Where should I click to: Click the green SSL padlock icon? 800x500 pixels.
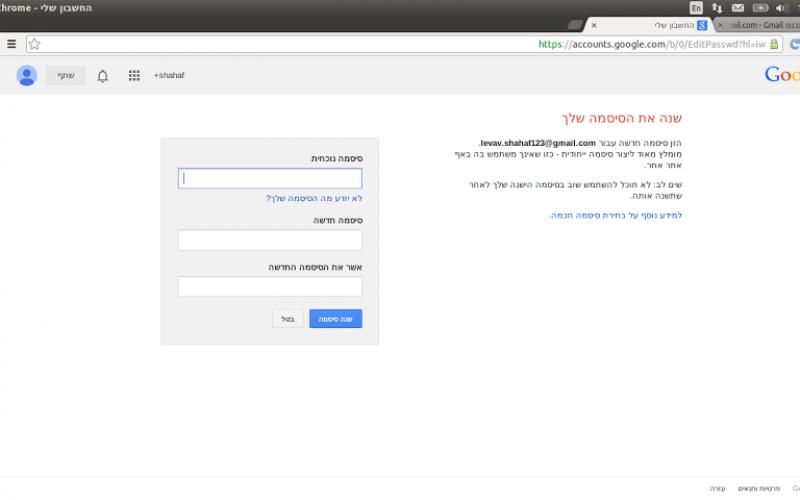[774, 44]
